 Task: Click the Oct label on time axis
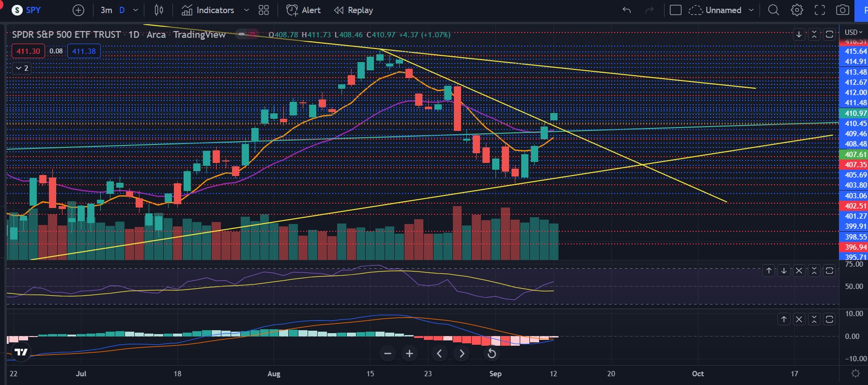coord(698,374)
